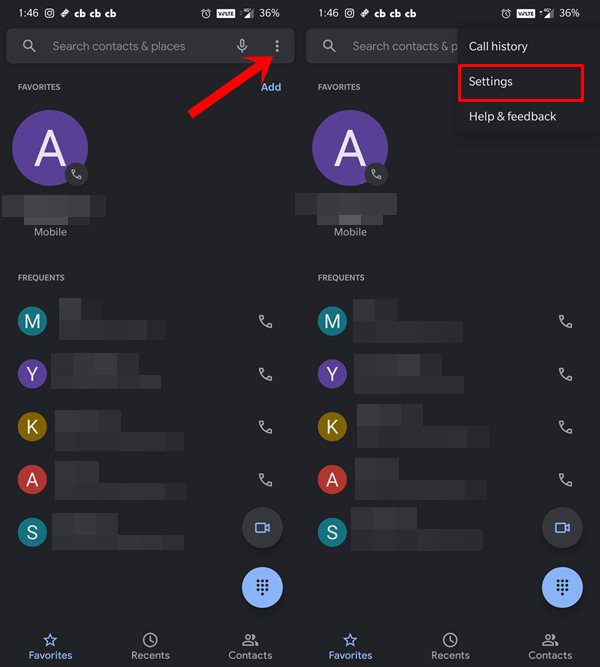Screen dimensions: 600x667
Task: Call contact K using right screen phone icon
Action: click(x=565, y=427)
